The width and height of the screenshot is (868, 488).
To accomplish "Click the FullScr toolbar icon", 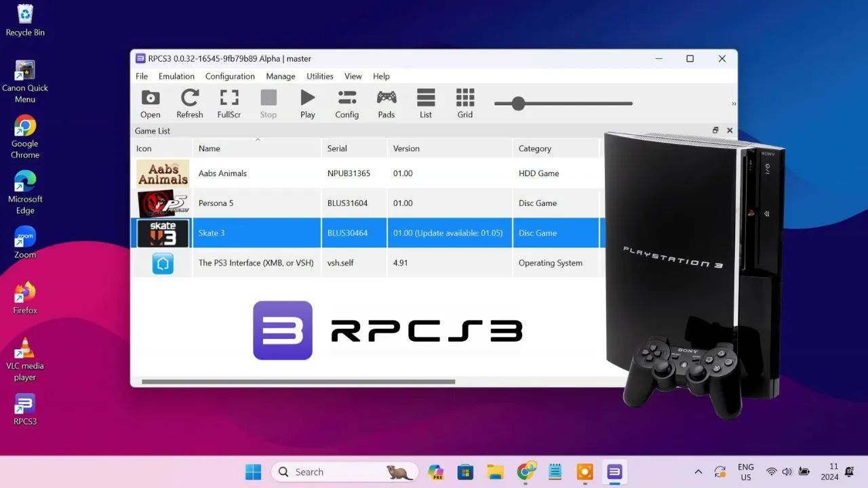I will [x=229, y=104].
